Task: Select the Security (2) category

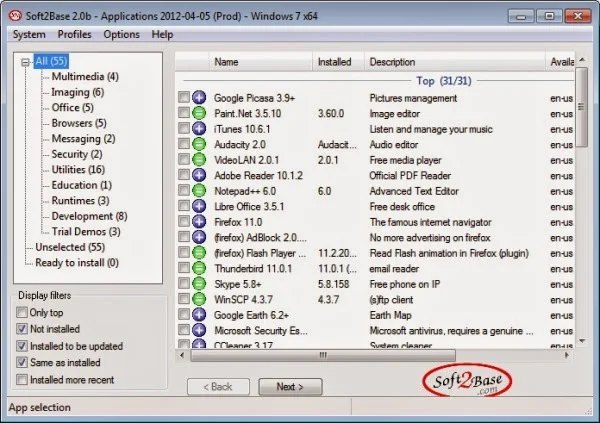Action: [x=77, y=154]
